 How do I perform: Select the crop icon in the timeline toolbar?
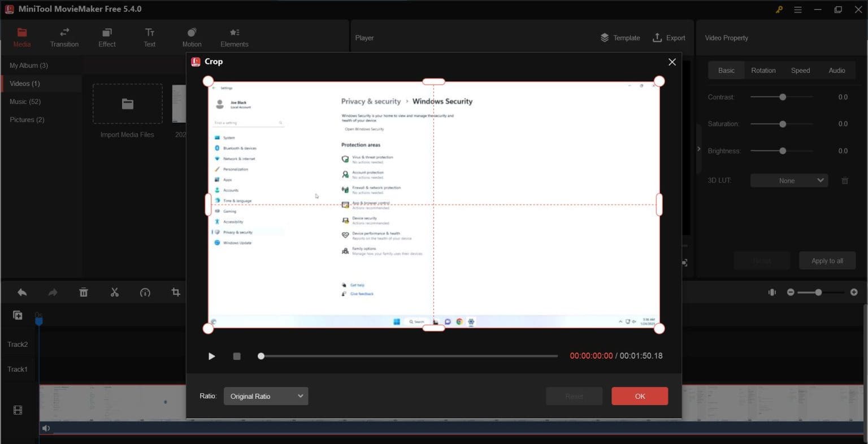pyautogui.click(x=176, y=292)
